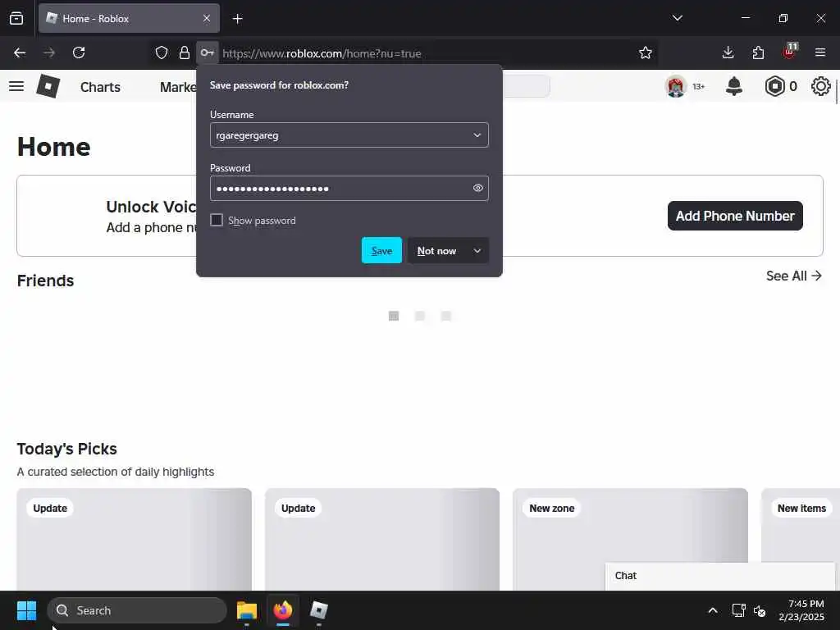
Task: Open uBlock extension with badge 11
Action: point(790,52)
